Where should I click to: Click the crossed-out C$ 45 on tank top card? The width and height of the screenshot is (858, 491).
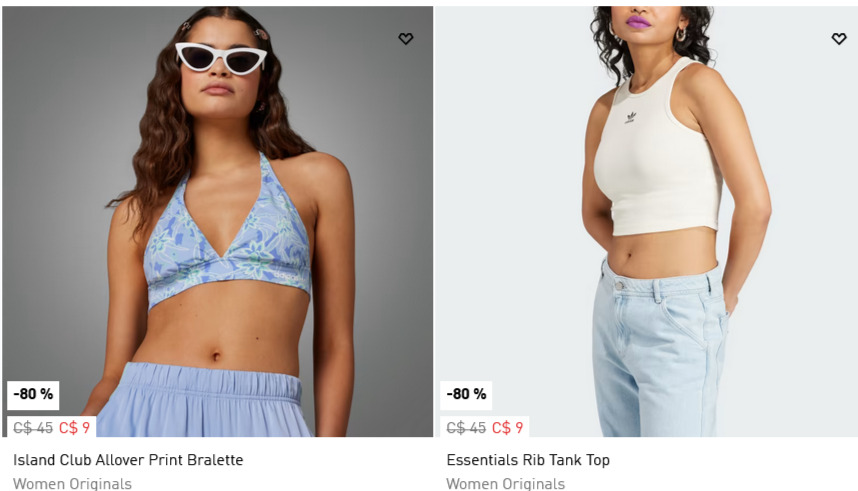(x=466, y=428)
